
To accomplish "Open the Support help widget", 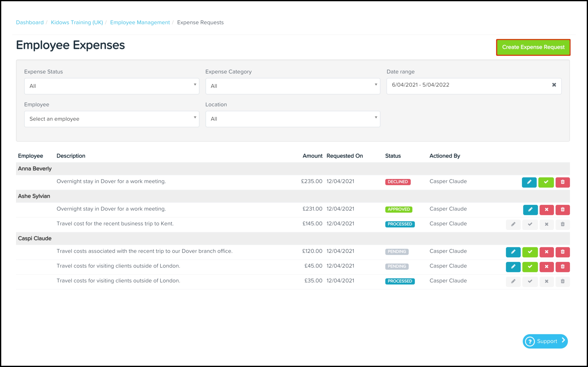I will [545, 341].
